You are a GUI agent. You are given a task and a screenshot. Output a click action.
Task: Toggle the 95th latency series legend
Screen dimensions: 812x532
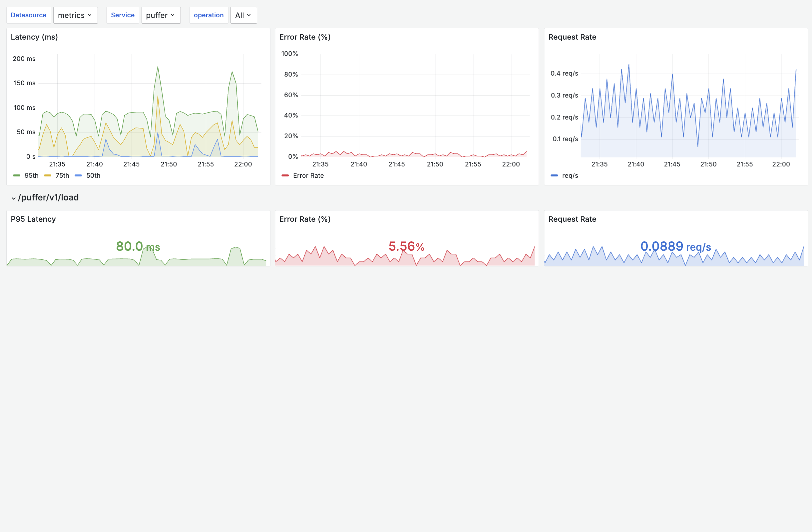click(31, 176)
